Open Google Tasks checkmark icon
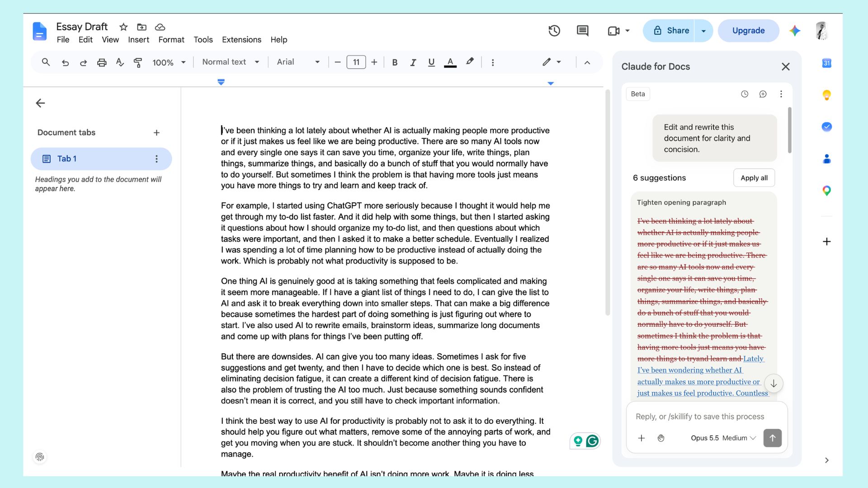Viewport: 868px width, 488px height. coord(826,127)
